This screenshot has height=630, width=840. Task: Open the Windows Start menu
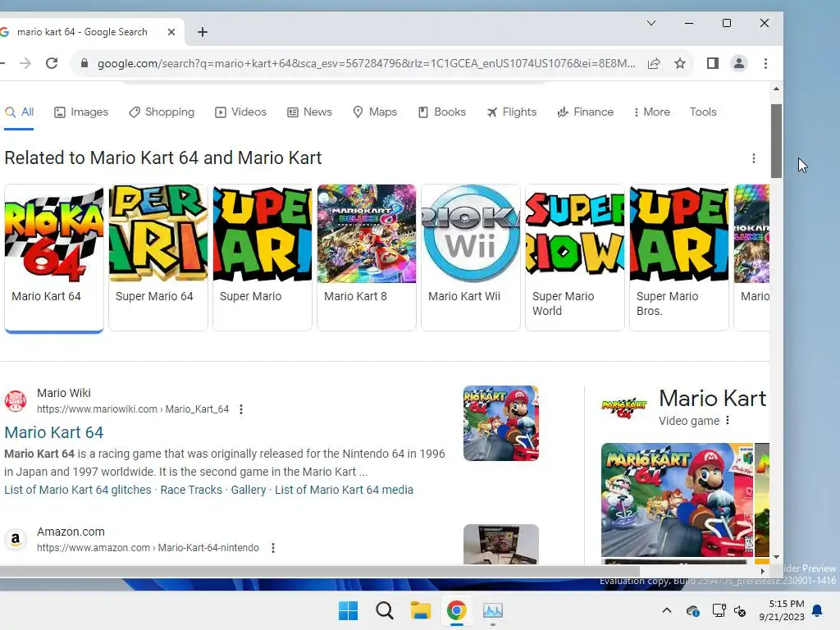pyautogui.click(x=348, y=610)
